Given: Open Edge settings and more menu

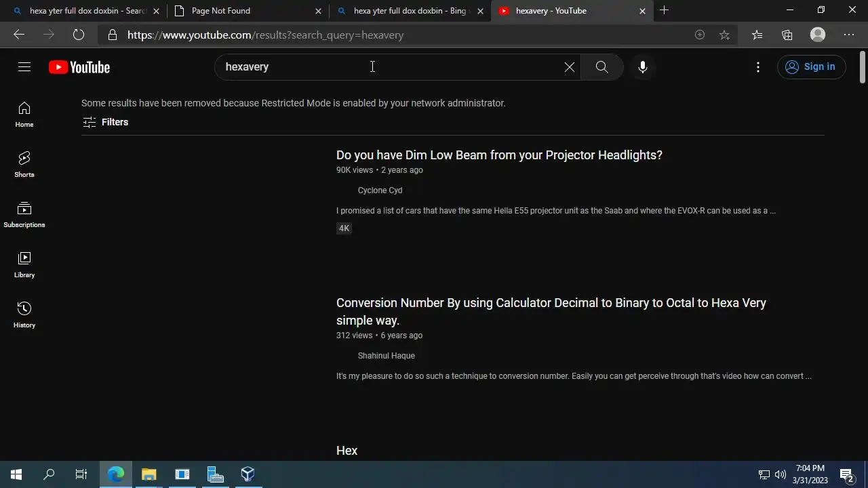Looking at the screenshot, I should [x=849, y=35].
